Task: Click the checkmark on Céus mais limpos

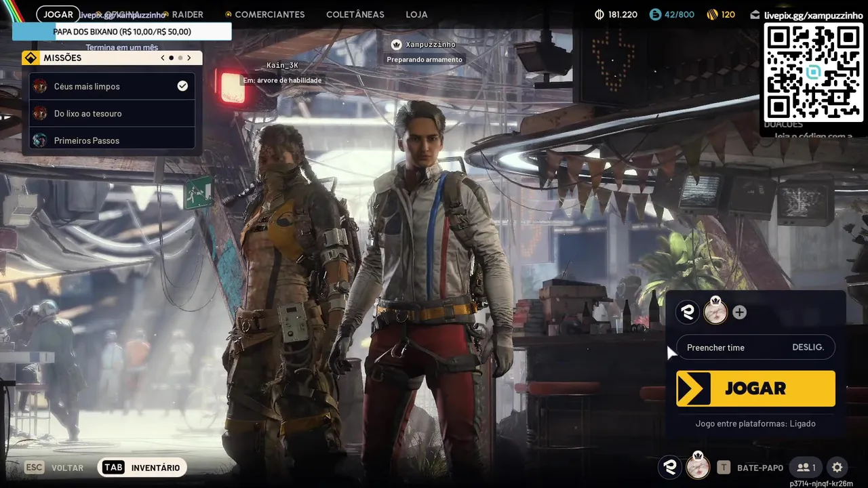Action: tap(182, 86)
